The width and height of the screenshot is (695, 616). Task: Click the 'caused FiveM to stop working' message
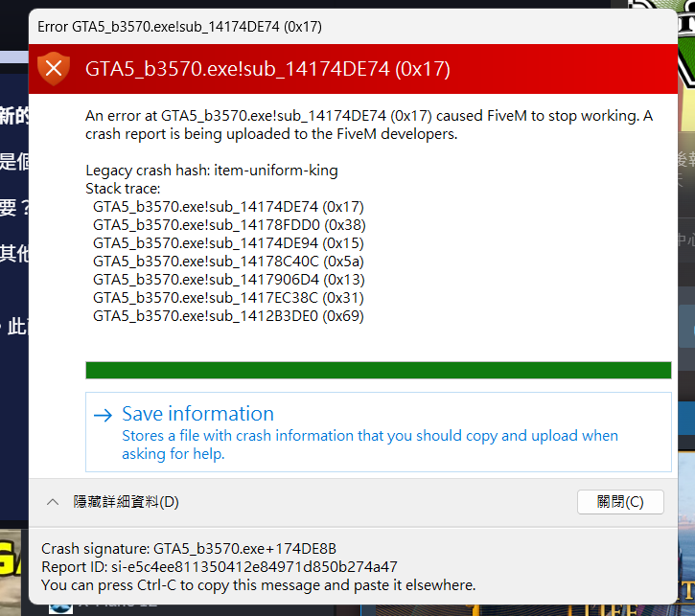point(369,125)
